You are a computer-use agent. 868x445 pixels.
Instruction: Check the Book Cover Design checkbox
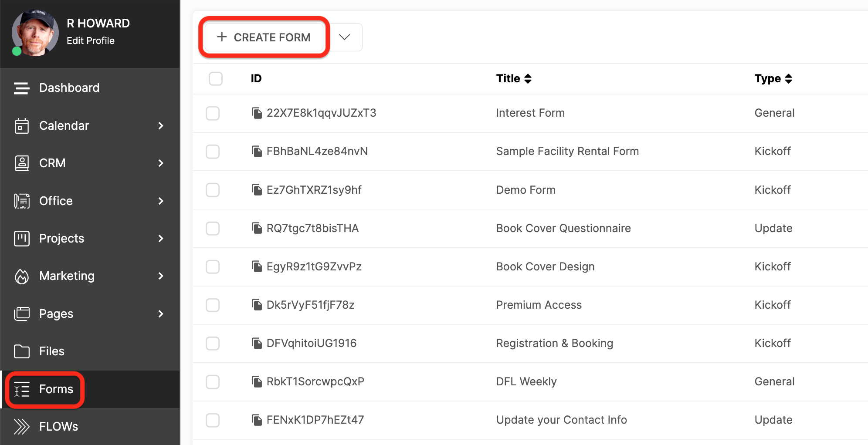click(x=213, y=266)
